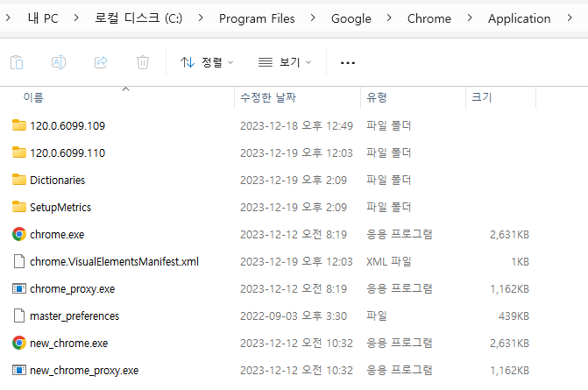Click Application breadcrumb segment
Screen dimensions: 588x390
point(520,18)
